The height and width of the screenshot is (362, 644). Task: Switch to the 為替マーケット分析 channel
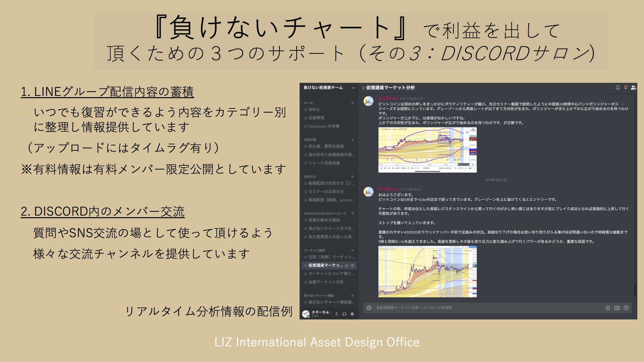(x=325, y=282)
